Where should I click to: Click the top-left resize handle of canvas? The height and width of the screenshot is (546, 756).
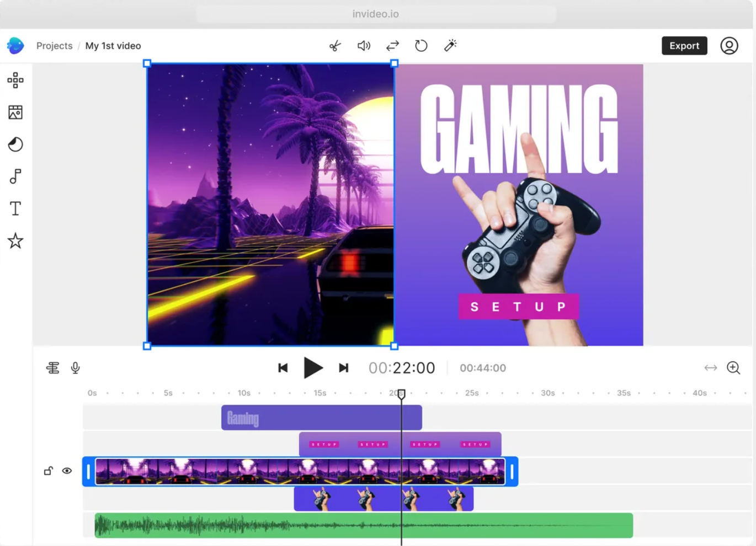(x=147, y=63)
